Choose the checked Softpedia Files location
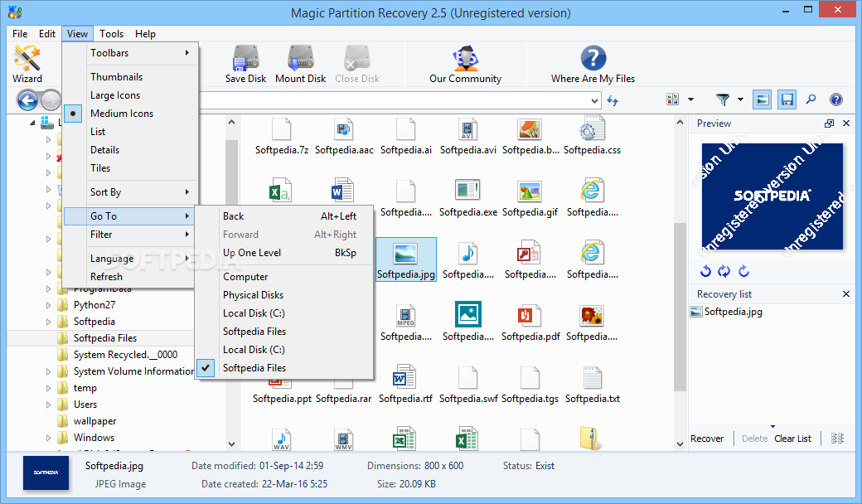This screenshot has width=862, height=504. pyautogui.click(x=285, y=368)
